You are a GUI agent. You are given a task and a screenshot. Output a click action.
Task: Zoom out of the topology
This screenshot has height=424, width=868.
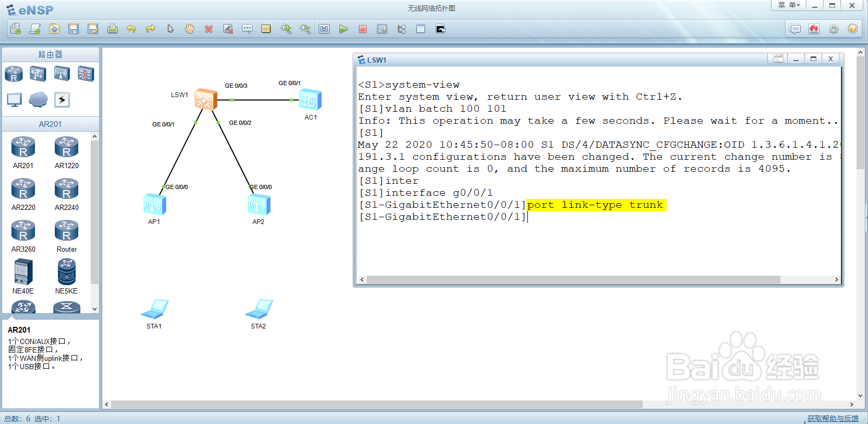[305, 29]
